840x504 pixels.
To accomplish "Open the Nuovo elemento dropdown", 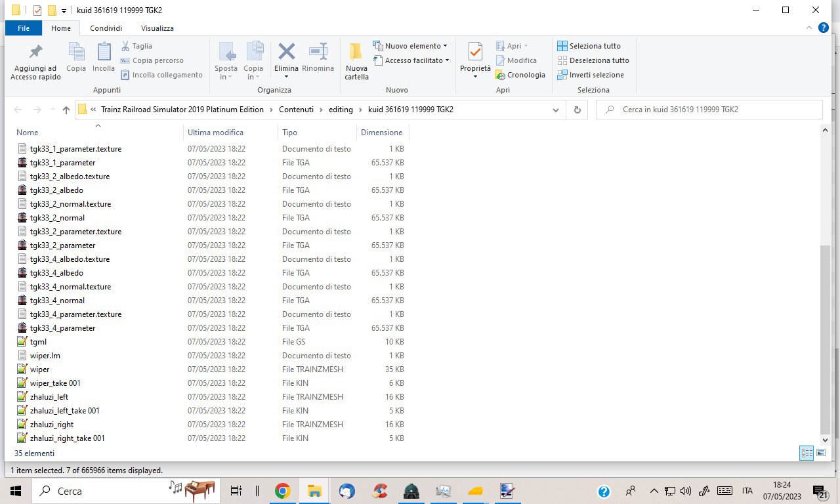I will [x=410, y=46].
